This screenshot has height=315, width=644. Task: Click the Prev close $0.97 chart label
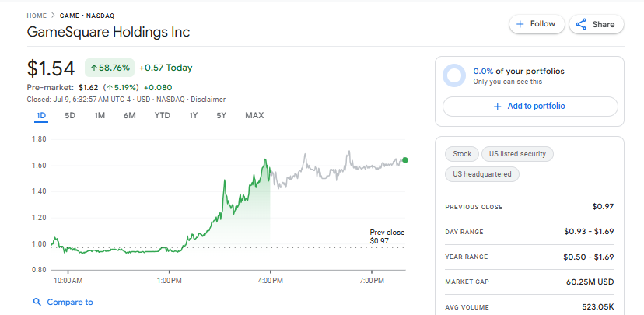(x=387, y=236)
